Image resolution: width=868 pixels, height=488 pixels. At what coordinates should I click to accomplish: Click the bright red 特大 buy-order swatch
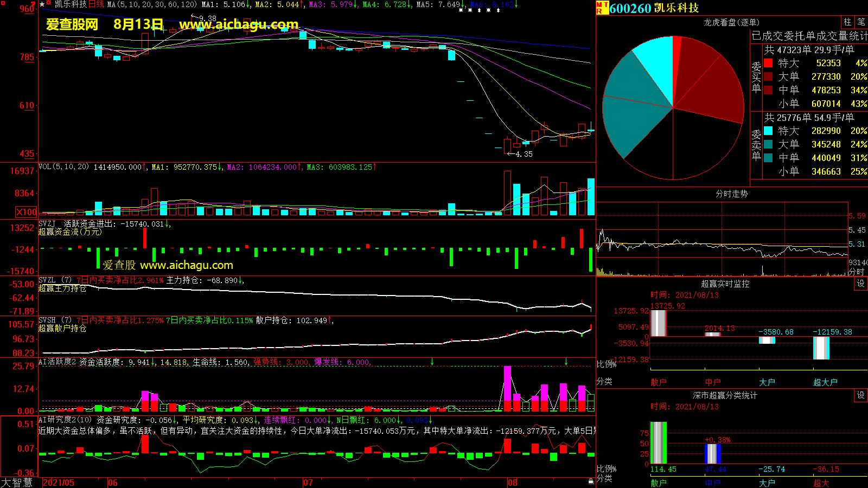768,63
